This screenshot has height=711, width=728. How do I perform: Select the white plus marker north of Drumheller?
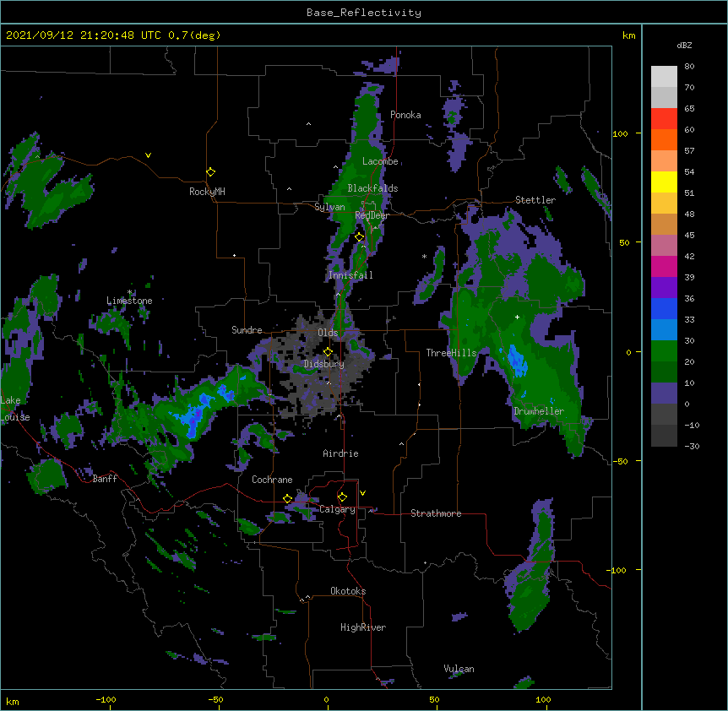tap(517, 317)
